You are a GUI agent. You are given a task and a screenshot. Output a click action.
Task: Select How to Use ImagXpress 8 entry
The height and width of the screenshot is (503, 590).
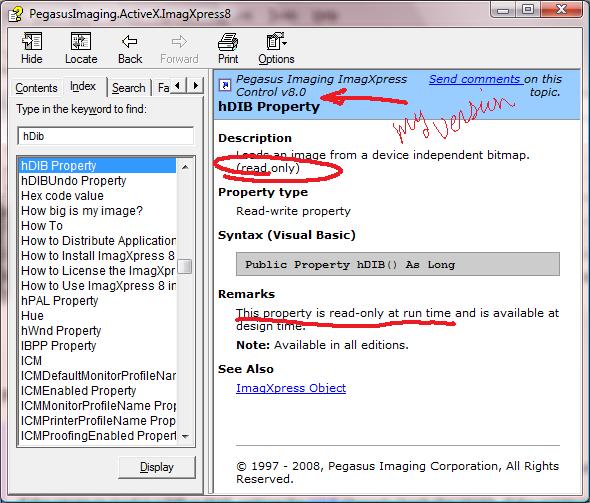coord(98,286)
